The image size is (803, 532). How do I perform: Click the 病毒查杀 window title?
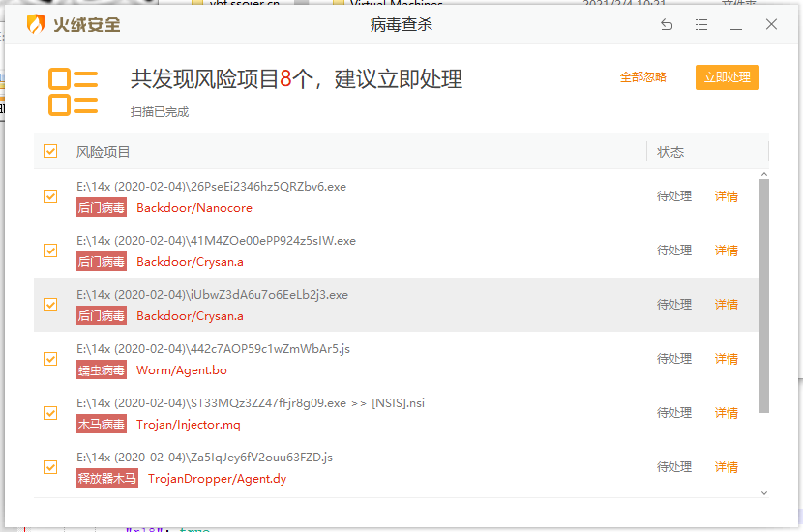(x=401, y=24)
